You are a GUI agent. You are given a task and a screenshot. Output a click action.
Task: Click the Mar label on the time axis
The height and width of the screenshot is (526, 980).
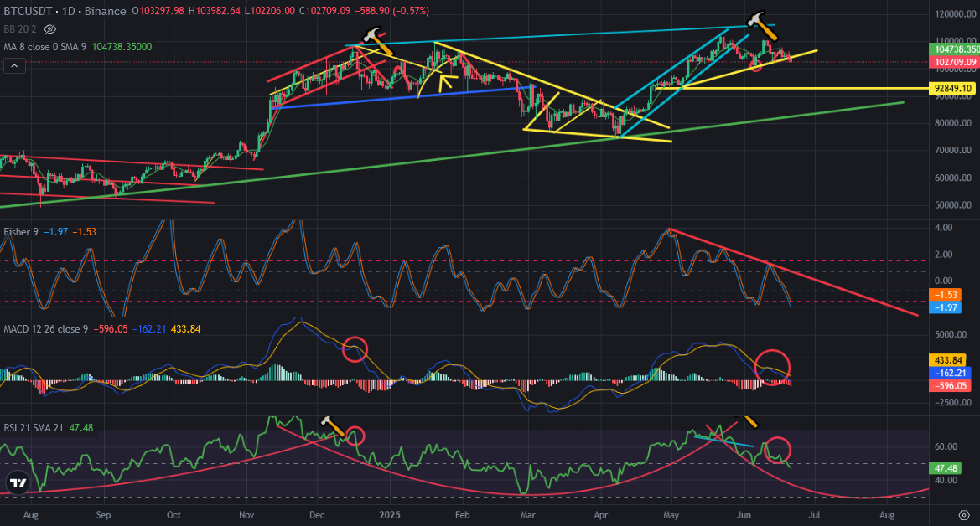(528, 515)
